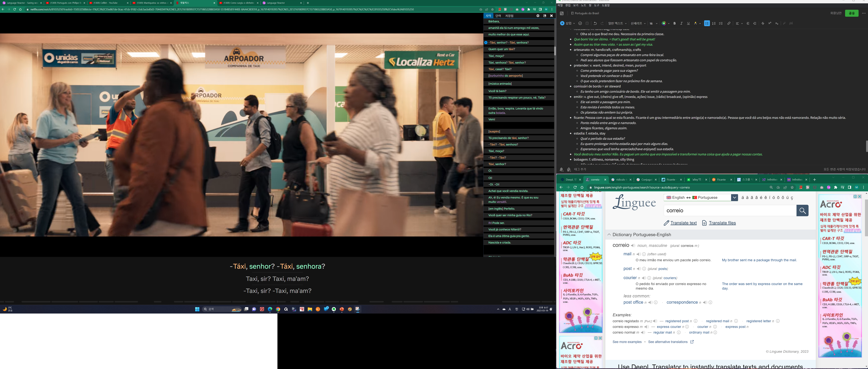Underline text in the Evernote toolbar
The image size is (868, 369).
click(688, 23)
